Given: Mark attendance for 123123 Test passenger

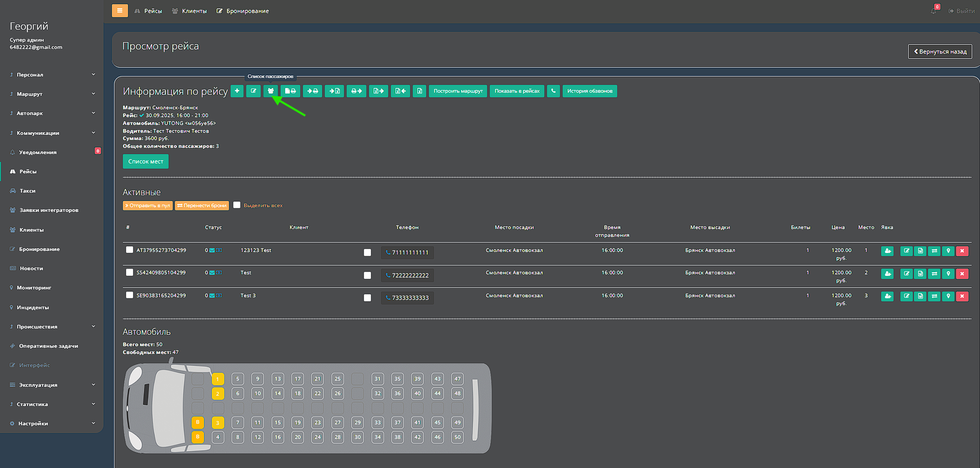Looking at the screenshot, I should click(x=887, y=251).
